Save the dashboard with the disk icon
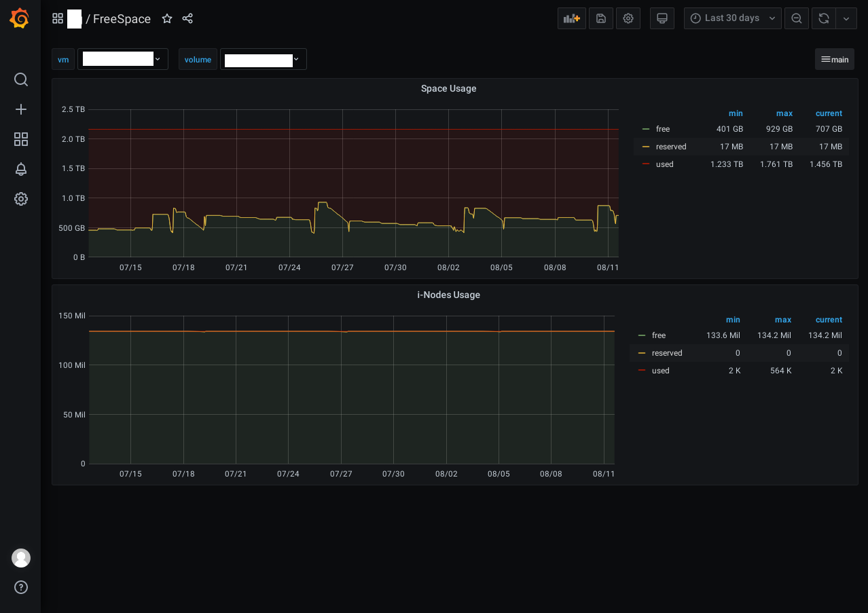This screenshot has width=868, height=613. (x=601, y=18)
